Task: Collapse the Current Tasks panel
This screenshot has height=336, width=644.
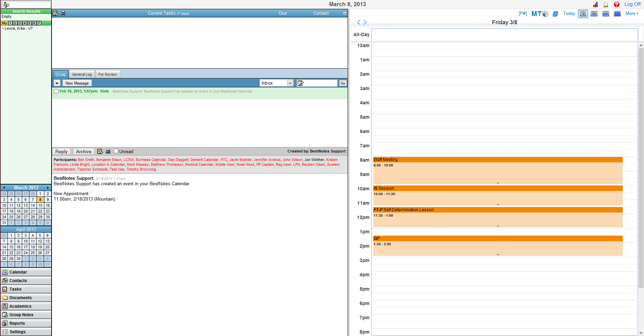Action: (x=345, y=13)
